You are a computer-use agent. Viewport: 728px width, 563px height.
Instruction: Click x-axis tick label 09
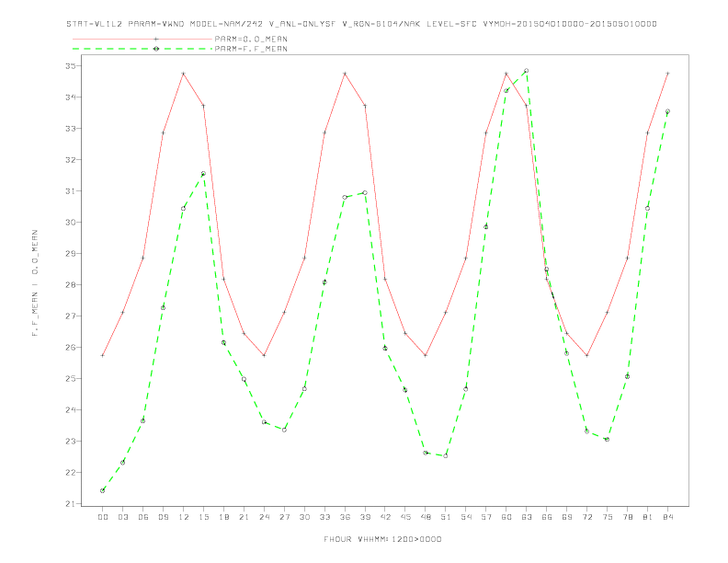pos(163,517)
